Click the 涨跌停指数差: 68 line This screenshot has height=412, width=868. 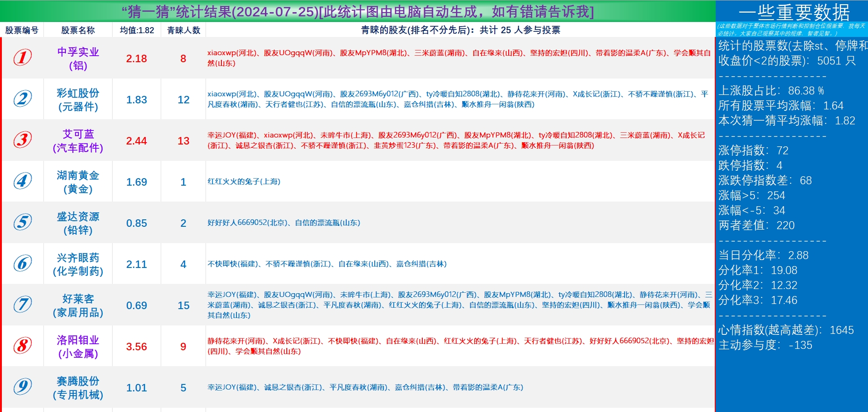765,181
